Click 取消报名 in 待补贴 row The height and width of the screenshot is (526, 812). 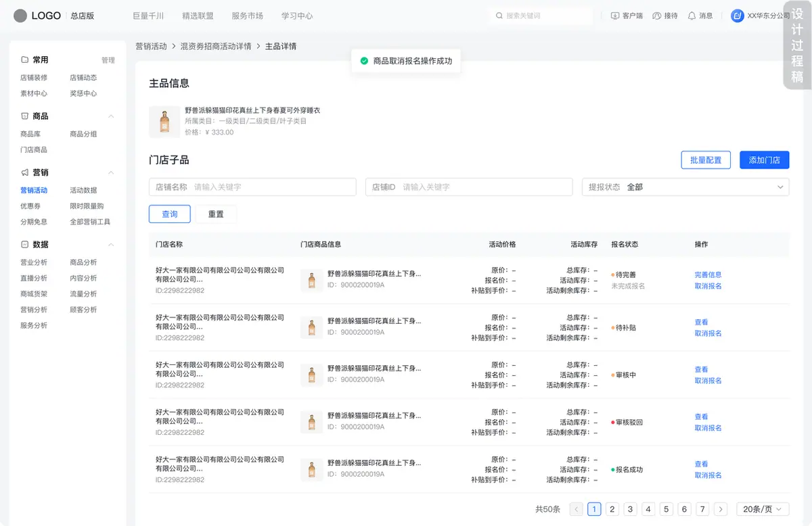708,333
